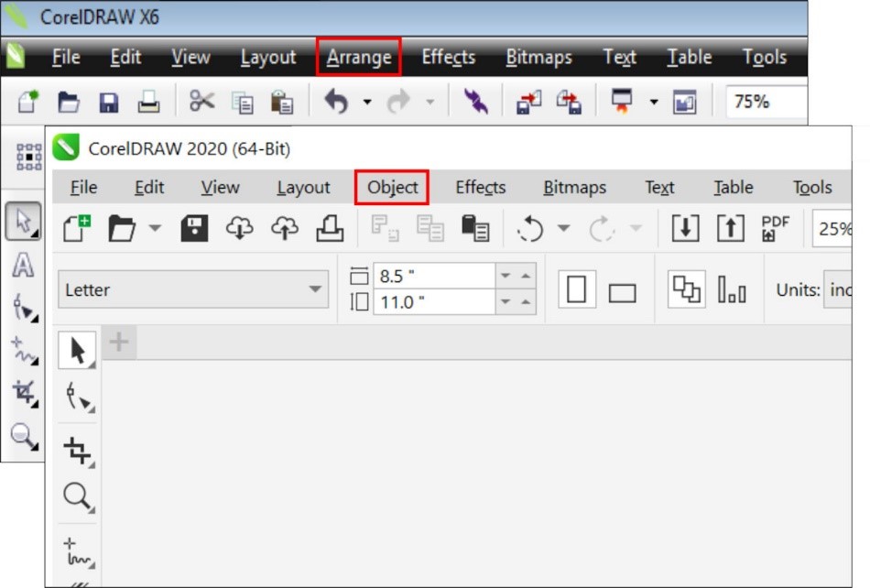Viewport: 870px width, 588px height.
Task: Click Export up-arrow icon in 2020 toolbar
Action: 731,228
